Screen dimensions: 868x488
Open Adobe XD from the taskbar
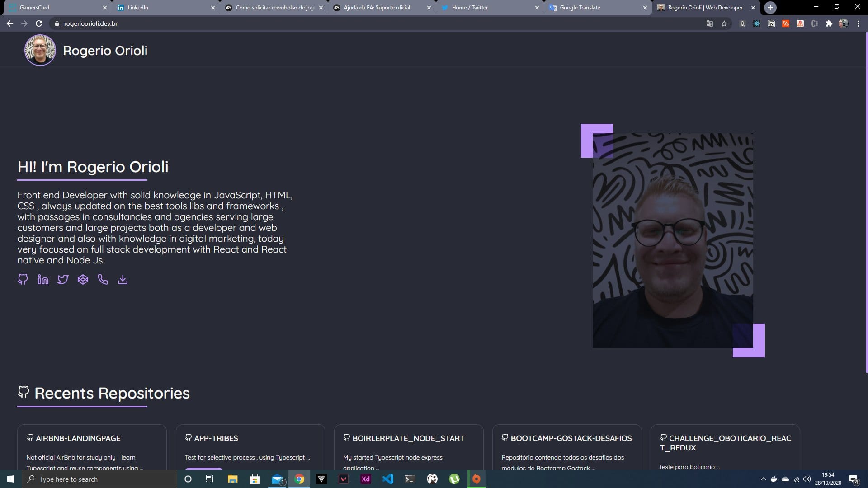(x=365, y=479)
